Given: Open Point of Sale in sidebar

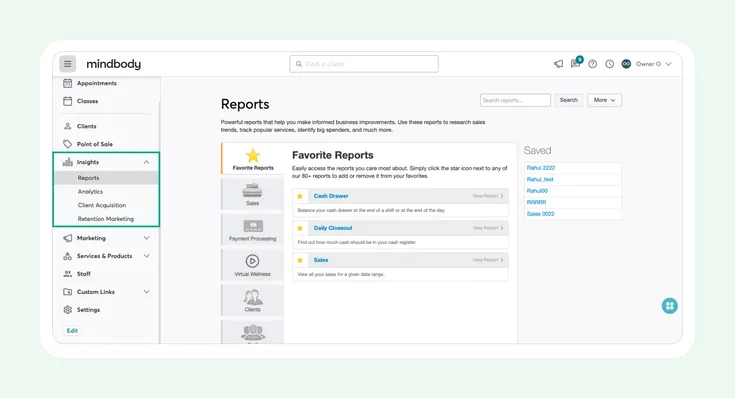Looking at the screenshot, I should (x=95, y=144).
